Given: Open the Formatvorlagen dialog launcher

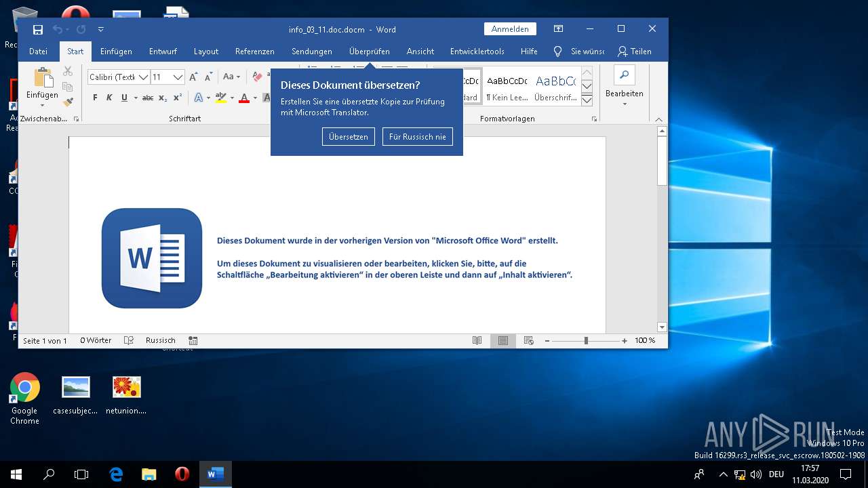Looking at the screenshot, I should (594, 119).
